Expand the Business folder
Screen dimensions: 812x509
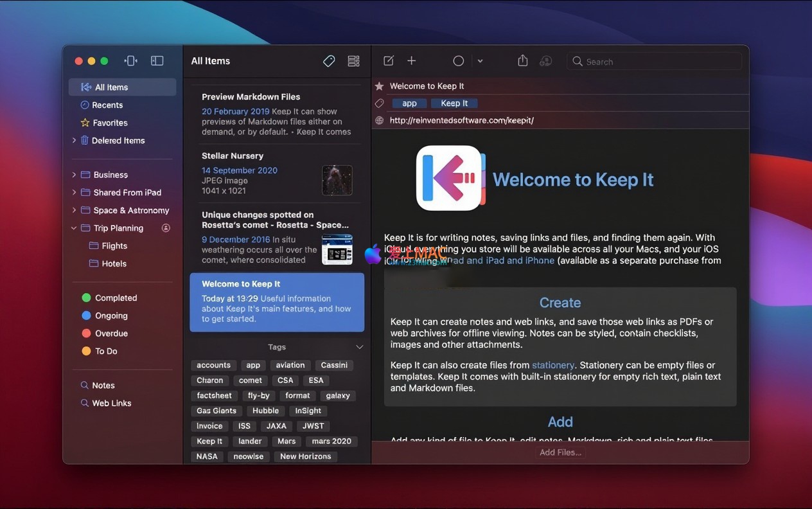[x=75, y=175]
